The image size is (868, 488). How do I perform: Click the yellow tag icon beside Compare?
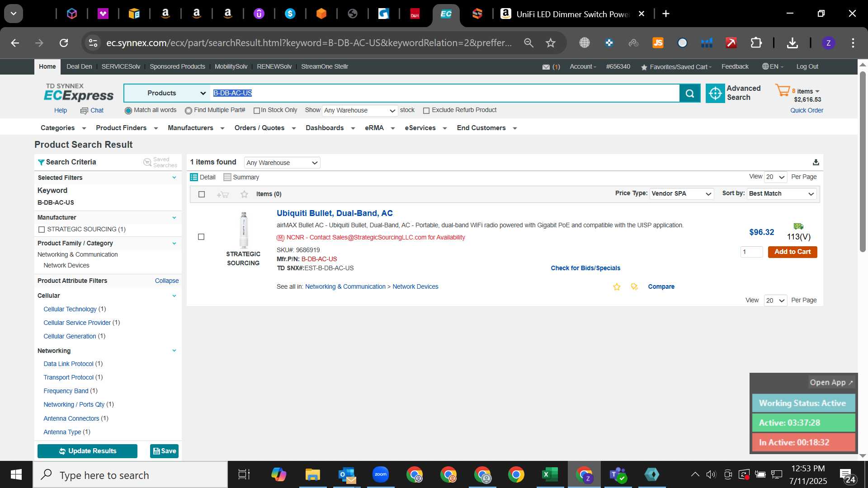coord(634,287)
